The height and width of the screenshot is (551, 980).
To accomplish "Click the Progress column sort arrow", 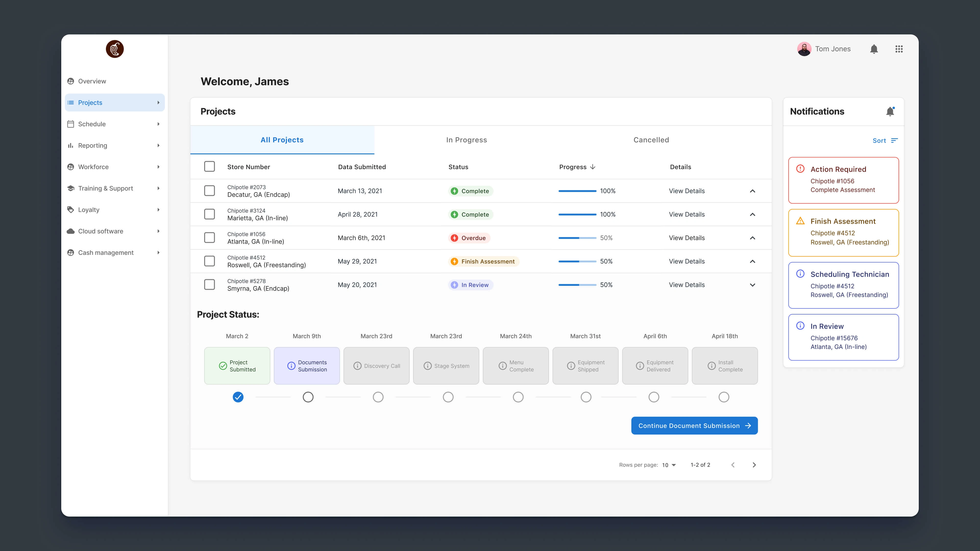I will 593,167.
